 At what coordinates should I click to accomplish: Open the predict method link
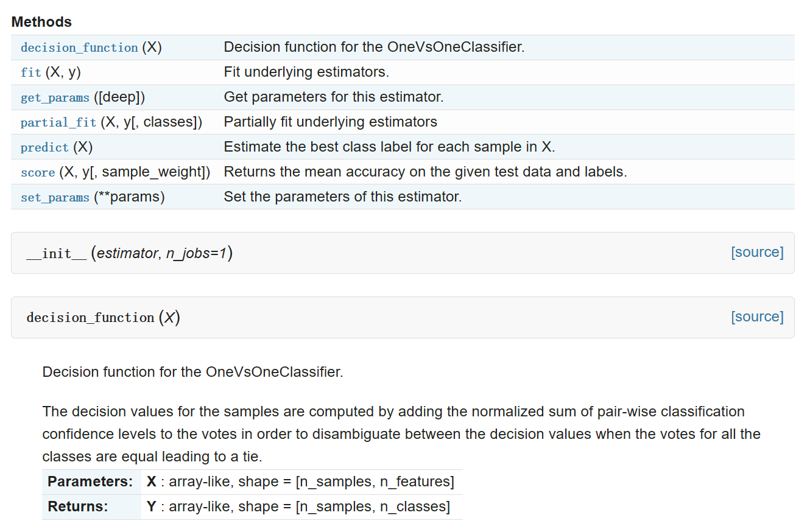[44, 147]
